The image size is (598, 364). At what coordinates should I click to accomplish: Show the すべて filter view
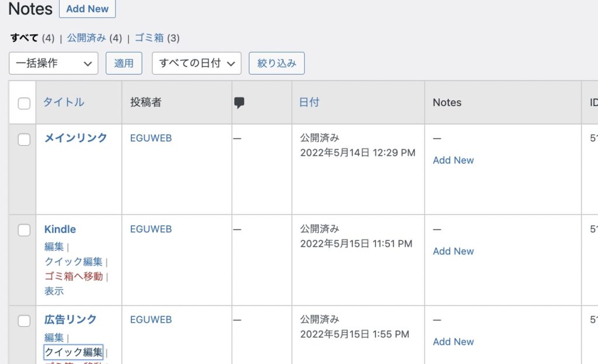click(x=25, y=38)
